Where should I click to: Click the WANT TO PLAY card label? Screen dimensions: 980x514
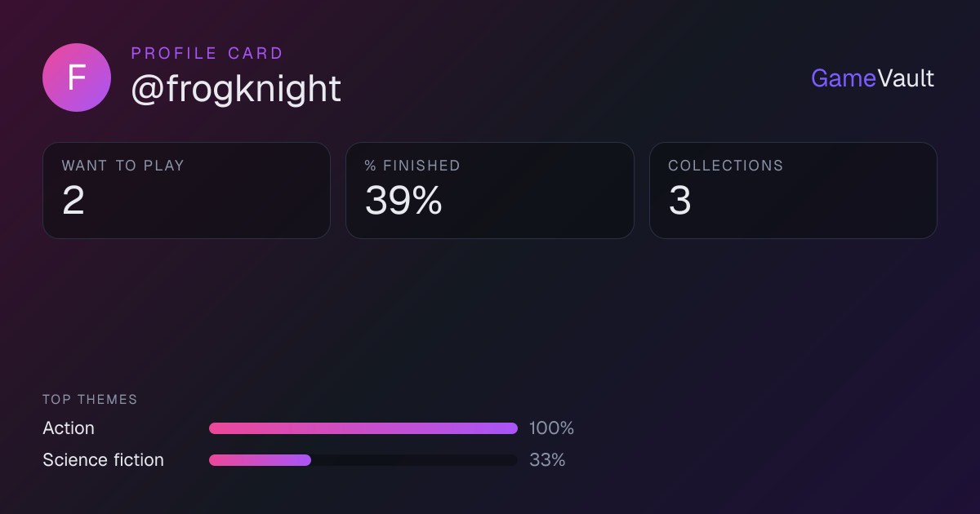coord(123,166)
